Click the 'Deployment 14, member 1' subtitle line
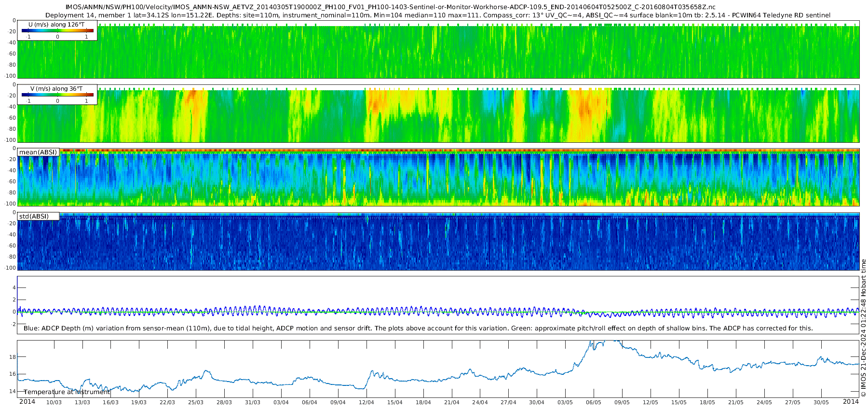The height and width of the screenshot is (410, 868). point(438,15)
